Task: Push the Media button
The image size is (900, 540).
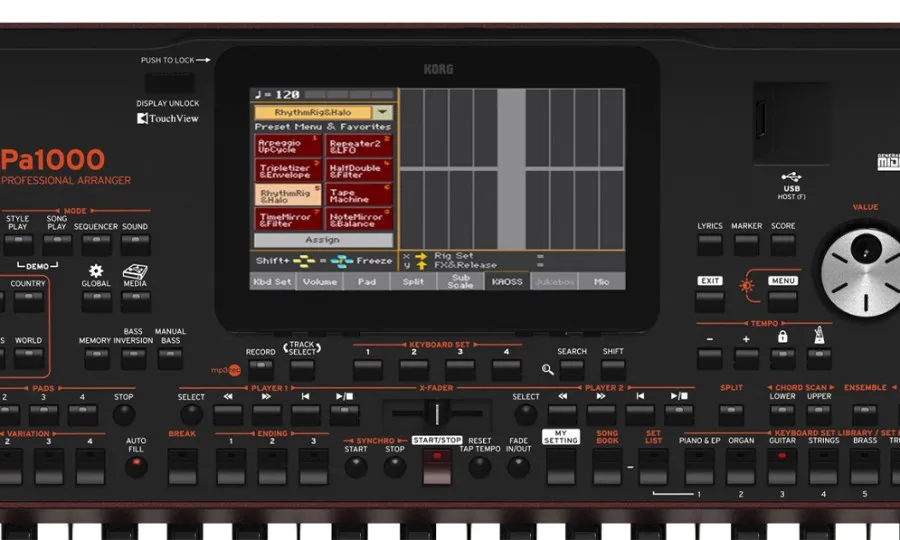Action: pos(135,301)
